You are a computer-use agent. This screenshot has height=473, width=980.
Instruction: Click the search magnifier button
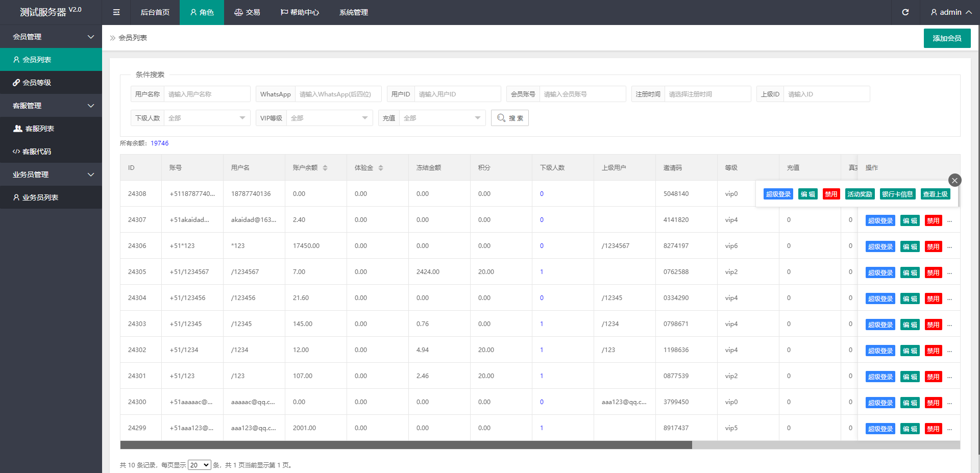(509, 118)
